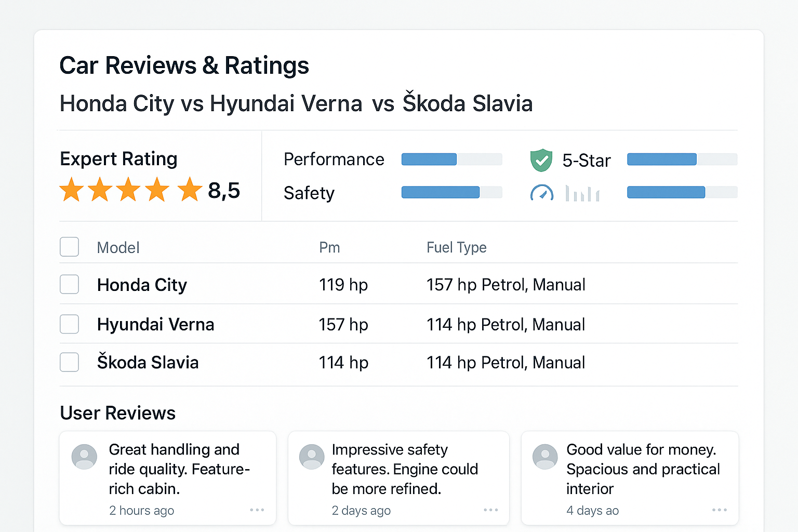
Task: Click the Safety rating bar
Action: point(452,192)
